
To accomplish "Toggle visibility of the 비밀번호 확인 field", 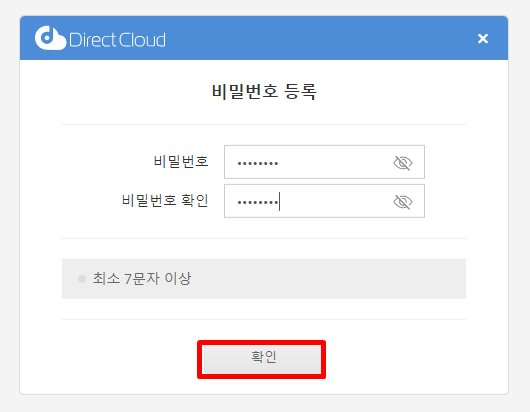I will 403,202.
